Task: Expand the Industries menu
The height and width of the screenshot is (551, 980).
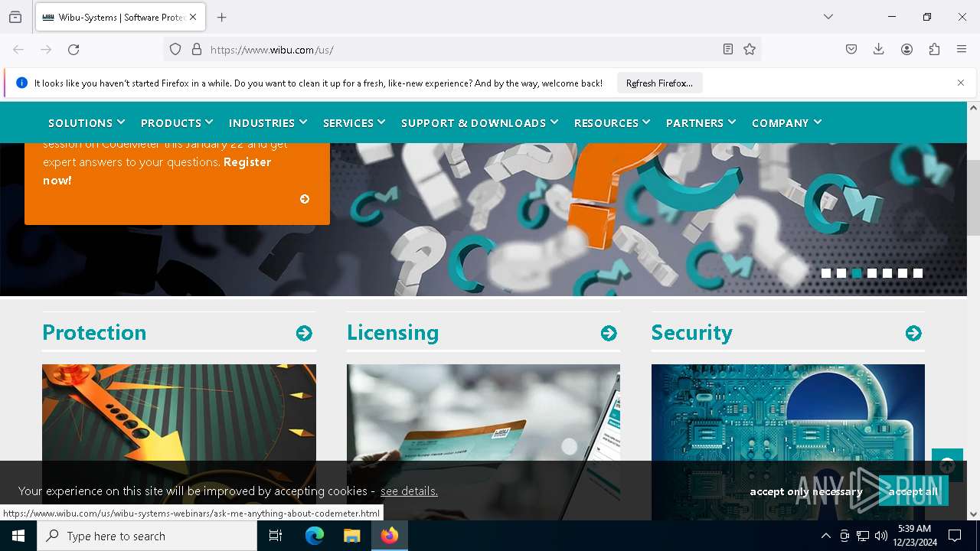Action: (268, 122)
